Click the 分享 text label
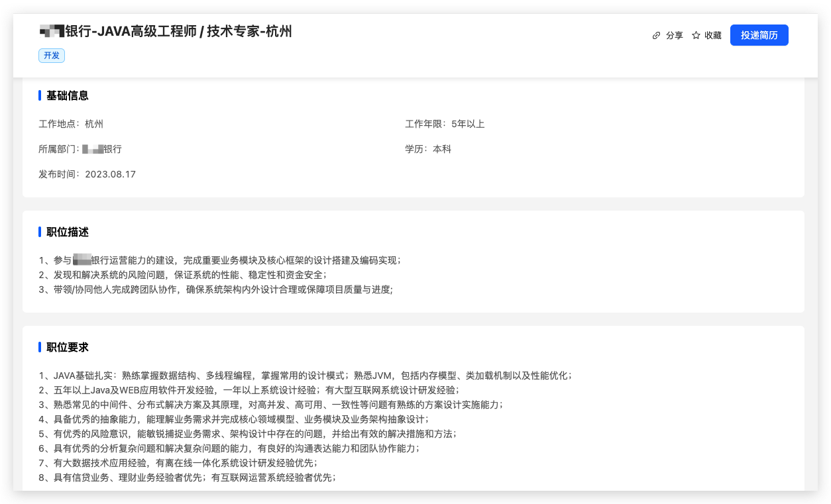Image resolution: width=831 pixels, height=504 pixels. 674,36
